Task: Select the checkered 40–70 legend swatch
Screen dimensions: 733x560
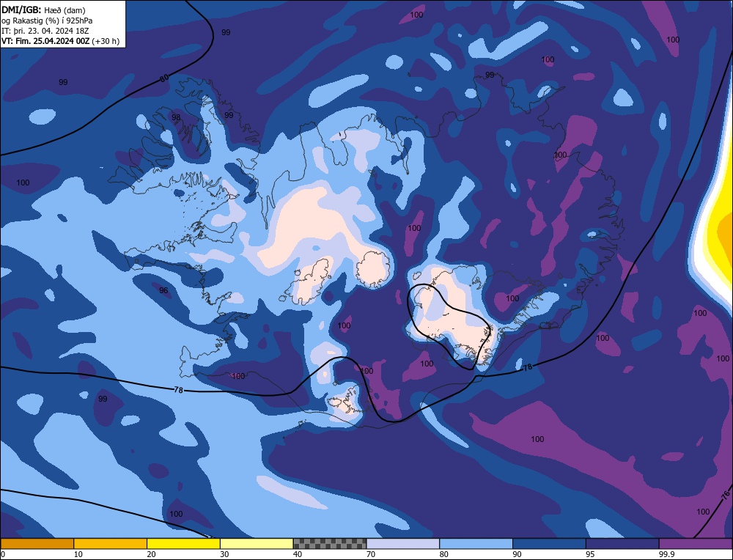Action: point(330,543)
